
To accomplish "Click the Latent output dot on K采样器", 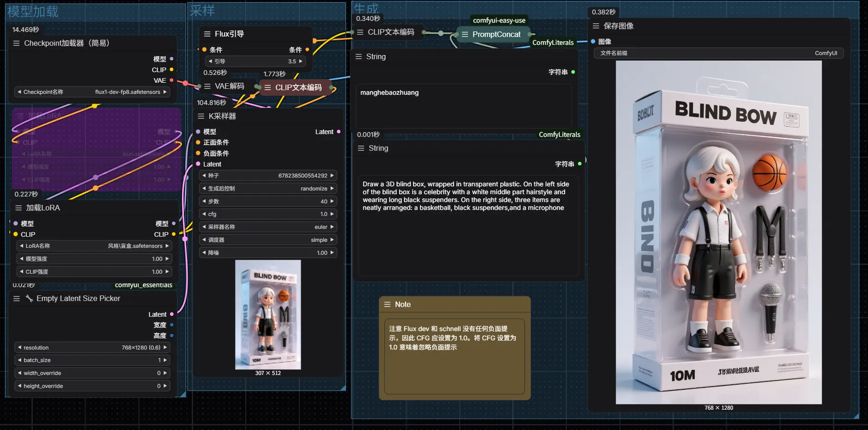I will (x=339, y=132).
